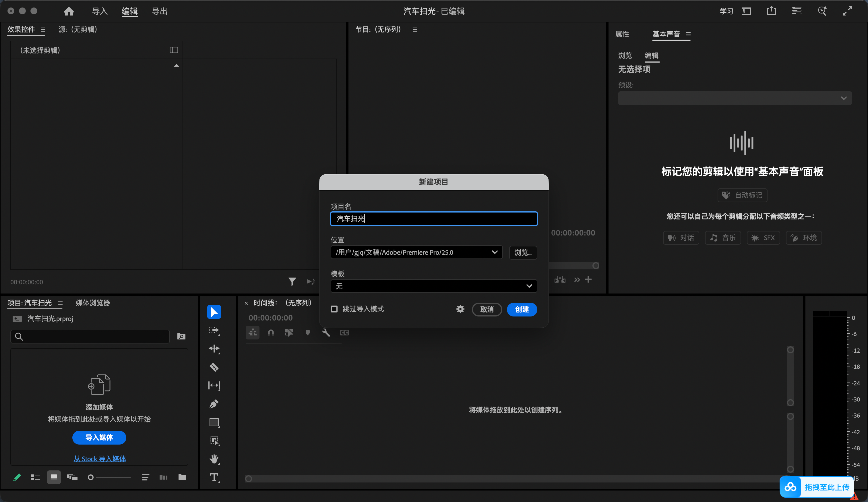Check the 跳过导入模式 checkbox
The height and width of the screenshot is (502, 868).
334,309
